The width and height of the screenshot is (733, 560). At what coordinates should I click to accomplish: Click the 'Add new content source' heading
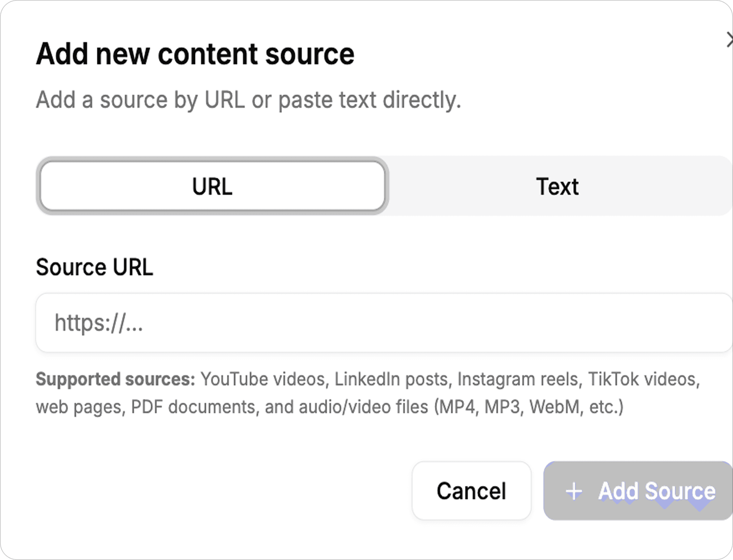195,54
